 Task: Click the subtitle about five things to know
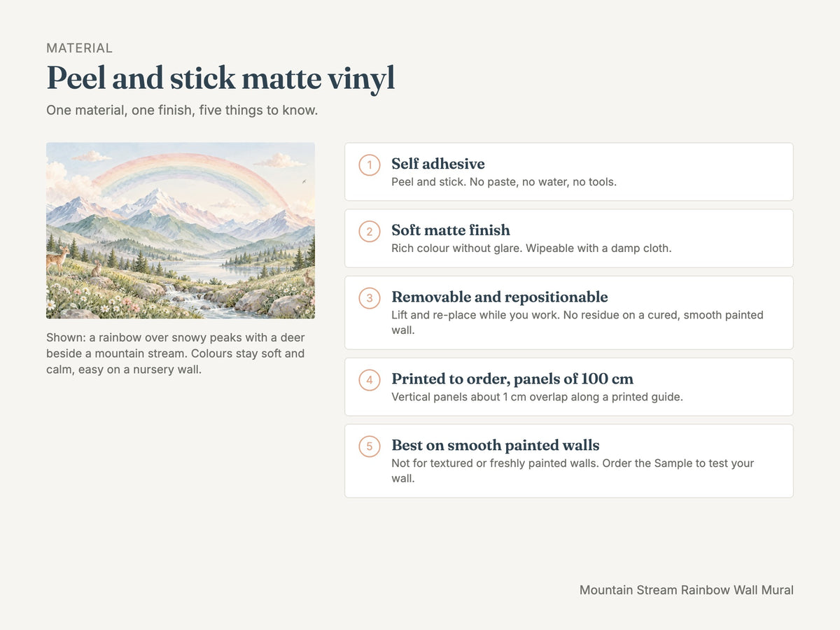tap(182, 111)
